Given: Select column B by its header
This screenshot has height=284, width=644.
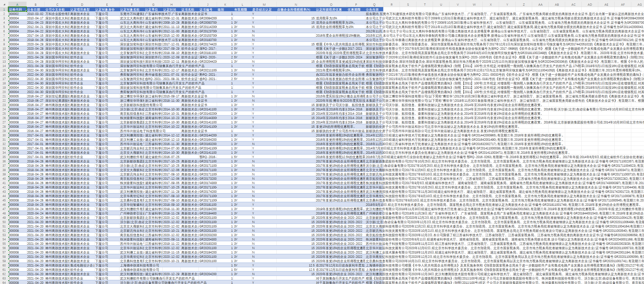Looking at the screenshot, I should tap(35, 5).
